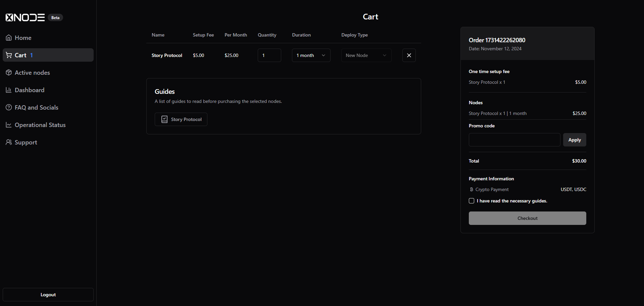The width and height of the screenshot is (644, 306).
Task: Click the shopping cart icon in sidebar
Action: [9, 55]
